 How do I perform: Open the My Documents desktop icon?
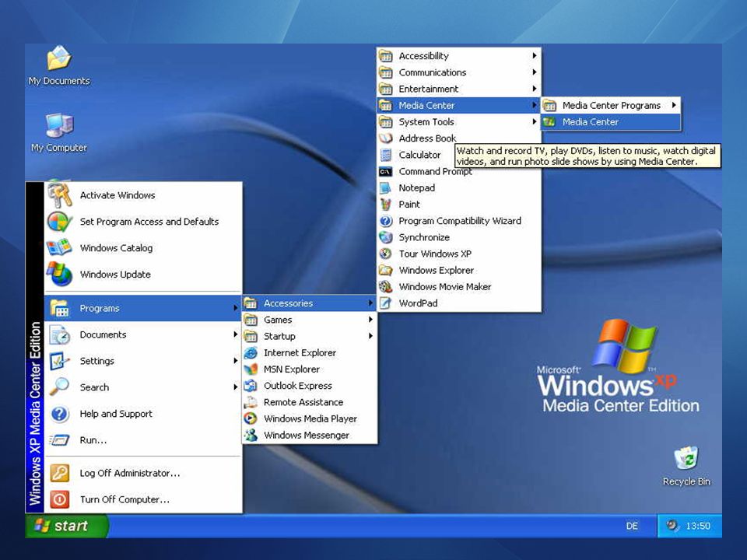pos(59,65)
